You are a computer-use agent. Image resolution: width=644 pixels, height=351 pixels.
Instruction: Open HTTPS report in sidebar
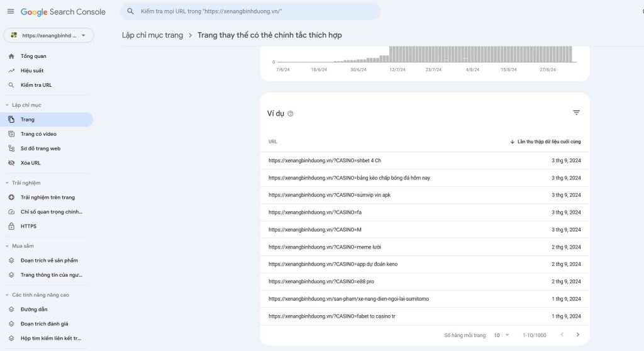point(28,226)
